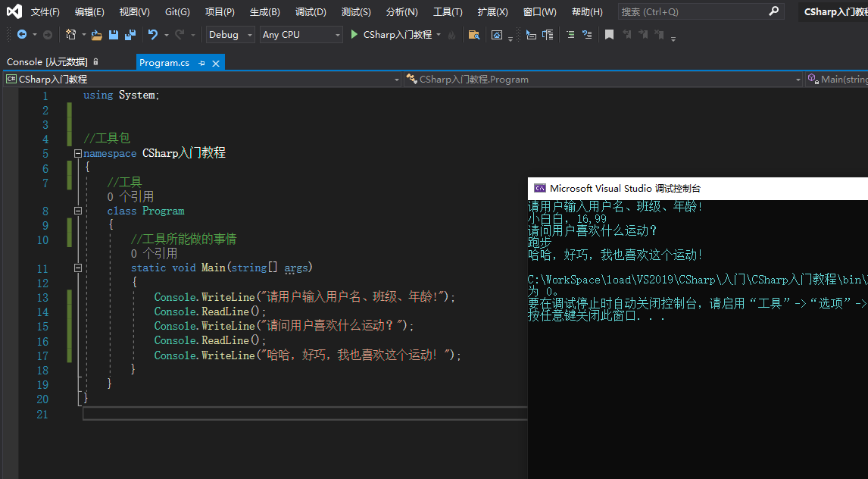Open the Debug configuration dropdown
Viewport: 868px width, 479px height.
pos(230,34)
